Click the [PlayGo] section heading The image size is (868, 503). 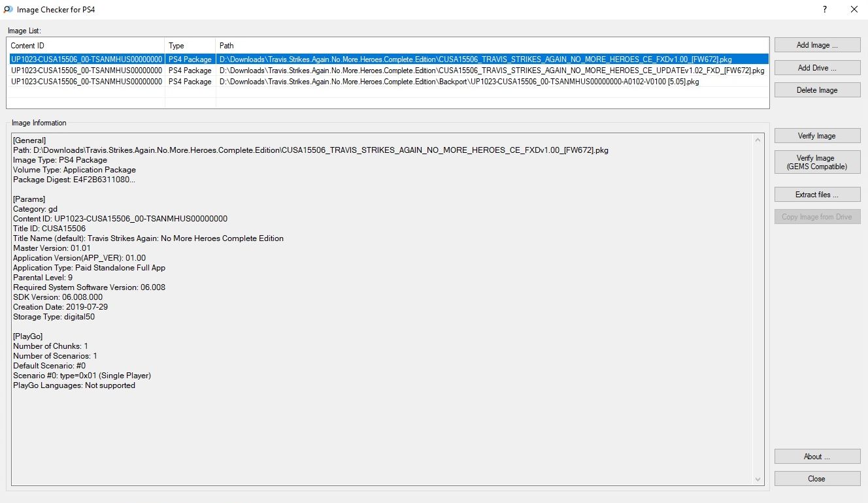27,336
